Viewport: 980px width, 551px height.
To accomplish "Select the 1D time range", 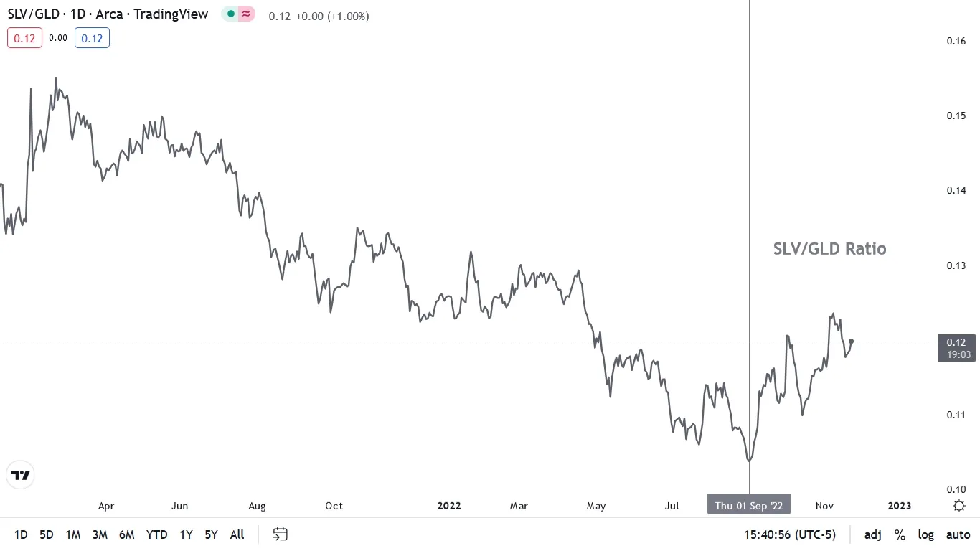I will [x=21, y=534].
